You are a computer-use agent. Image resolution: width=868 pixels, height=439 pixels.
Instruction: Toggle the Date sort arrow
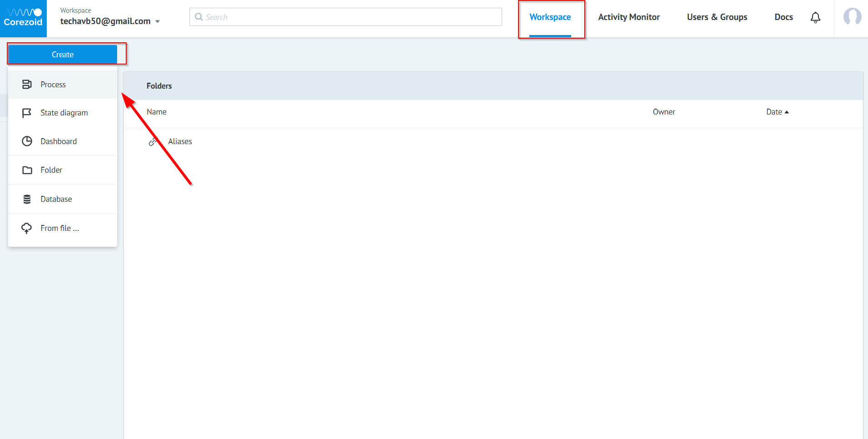(787, 112)
